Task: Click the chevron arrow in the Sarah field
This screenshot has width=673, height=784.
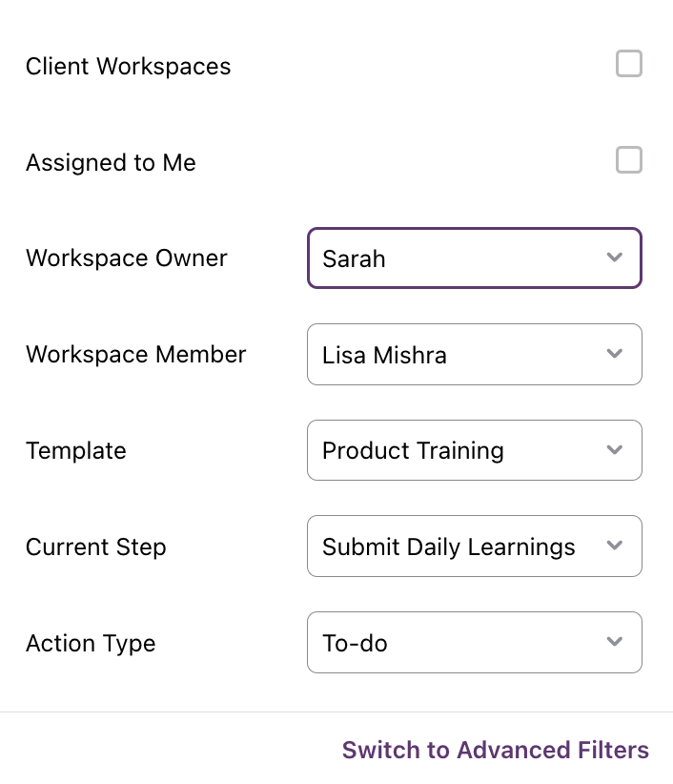Action: coord(614,257)
